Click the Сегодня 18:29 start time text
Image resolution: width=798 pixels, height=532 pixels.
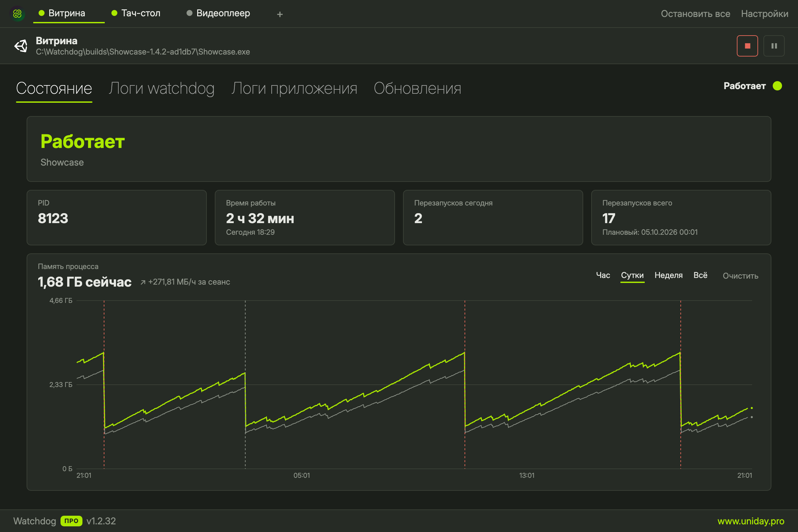(x=250, y=232)
